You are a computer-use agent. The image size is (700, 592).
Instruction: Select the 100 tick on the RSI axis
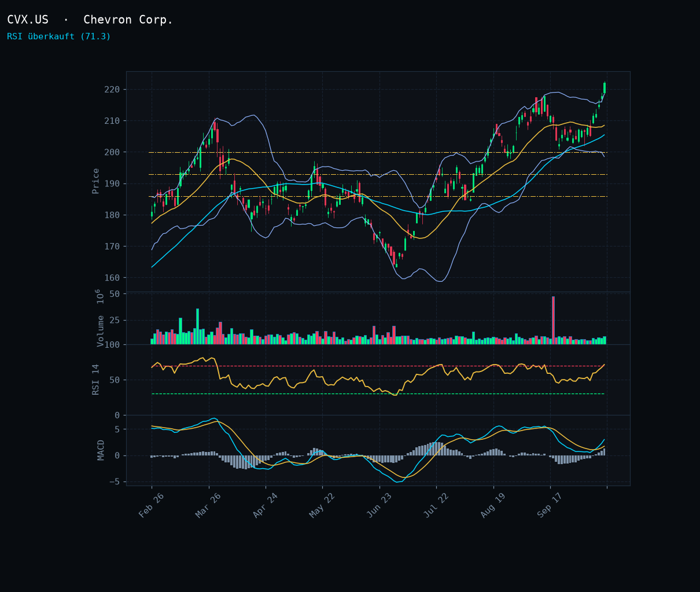pyautogui.click(x=112, y=345)
